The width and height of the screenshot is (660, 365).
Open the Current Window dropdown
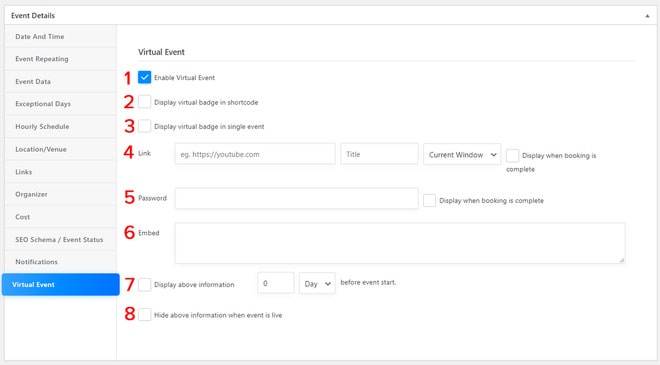point(462,155)
